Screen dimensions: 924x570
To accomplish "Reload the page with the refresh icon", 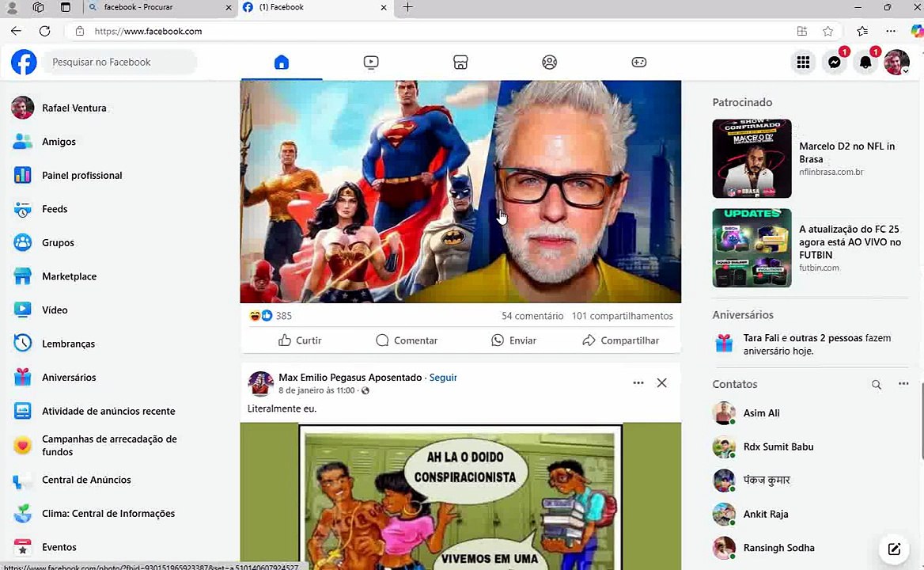I will click(45, 31).
